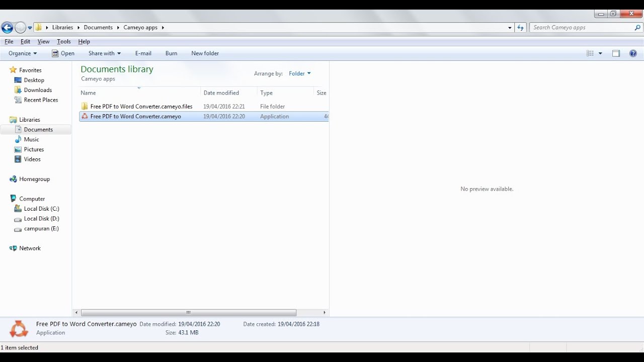Click the Size 43.1 MB value in details pane
644x362 pixels.
[188, 333]
